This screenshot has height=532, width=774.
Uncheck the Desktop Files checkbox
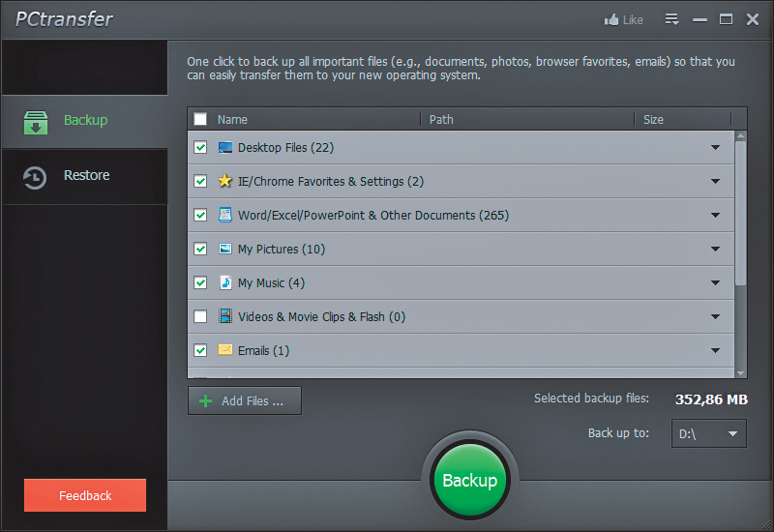[x=200, y=148]
